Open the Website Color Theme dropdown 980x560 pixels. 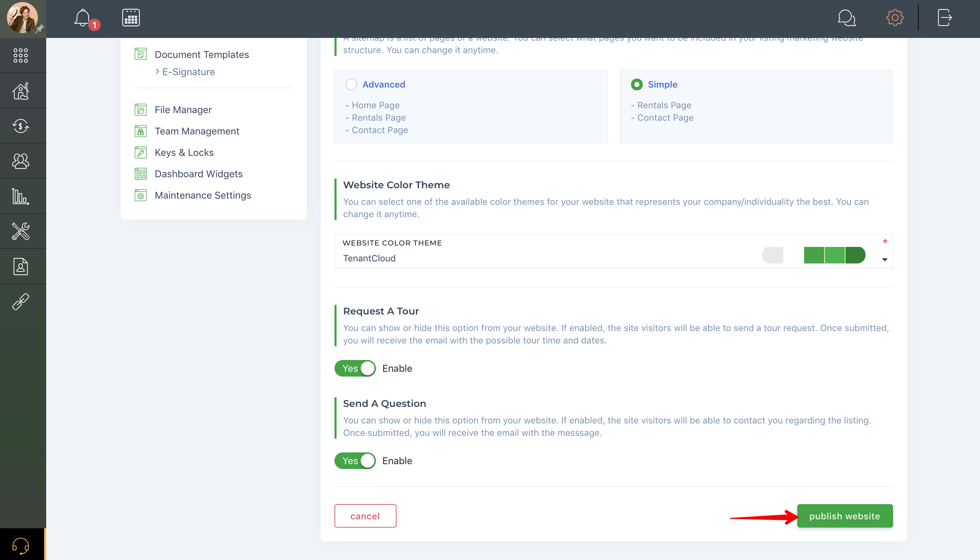613,251
